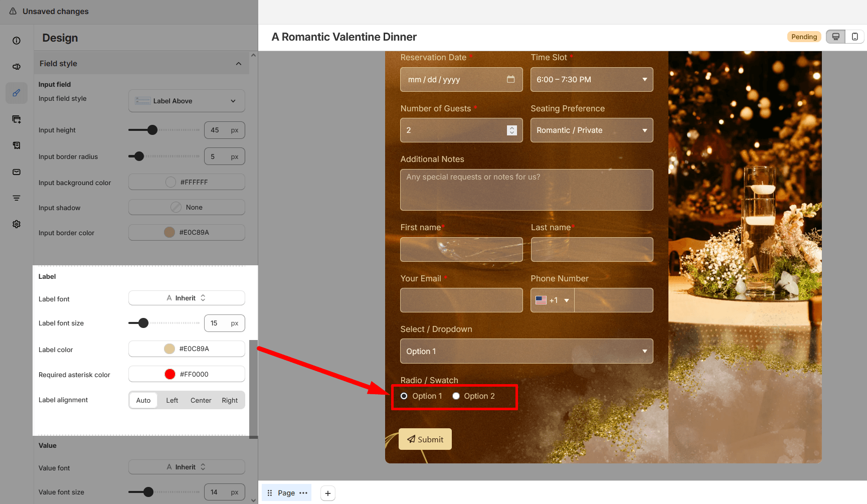Open the Label font Inherit selector

coord(187,298)
